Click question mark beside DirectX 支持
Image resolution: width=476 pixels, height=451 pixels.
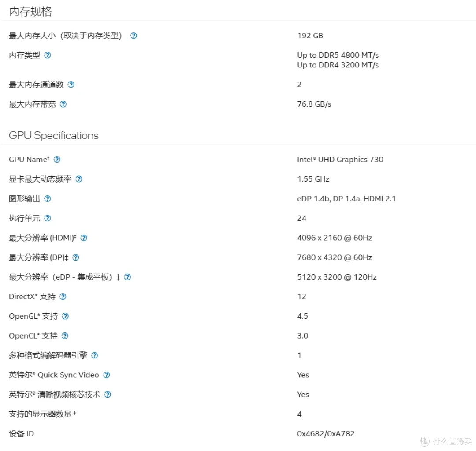(63, 296)
